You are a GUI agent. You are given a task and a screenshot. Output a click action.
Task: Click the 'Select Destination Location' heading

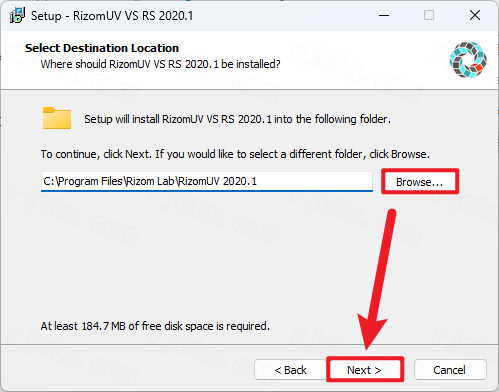pyautogui.click(x=102, y=48)
